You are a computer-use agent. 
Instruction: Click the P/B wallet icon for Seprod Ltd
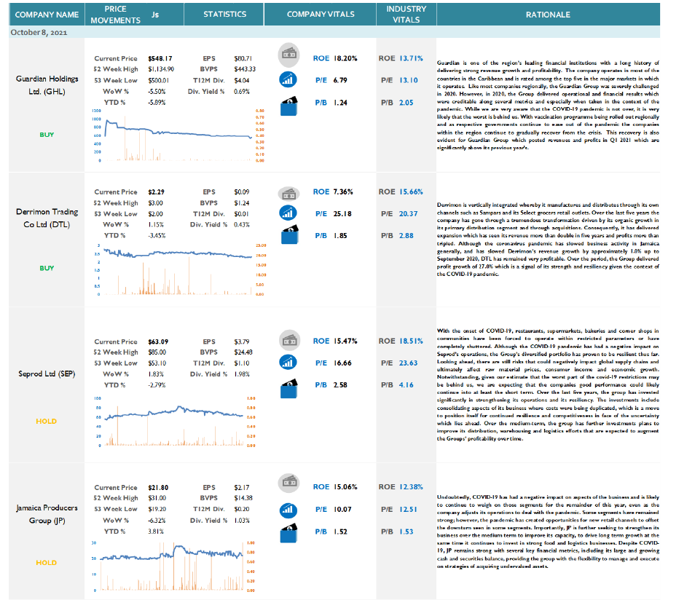tap(289, 388)
